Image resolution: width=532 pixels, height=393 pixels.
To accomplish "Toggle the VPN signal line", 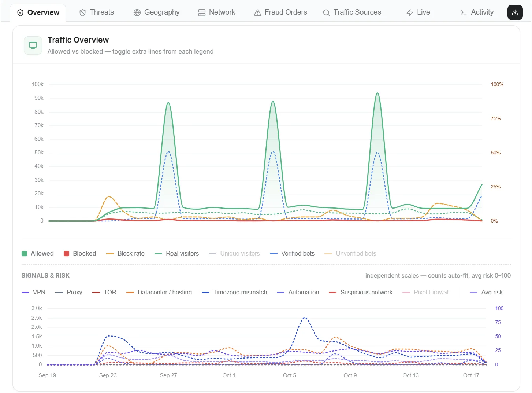I will (34, 292).
